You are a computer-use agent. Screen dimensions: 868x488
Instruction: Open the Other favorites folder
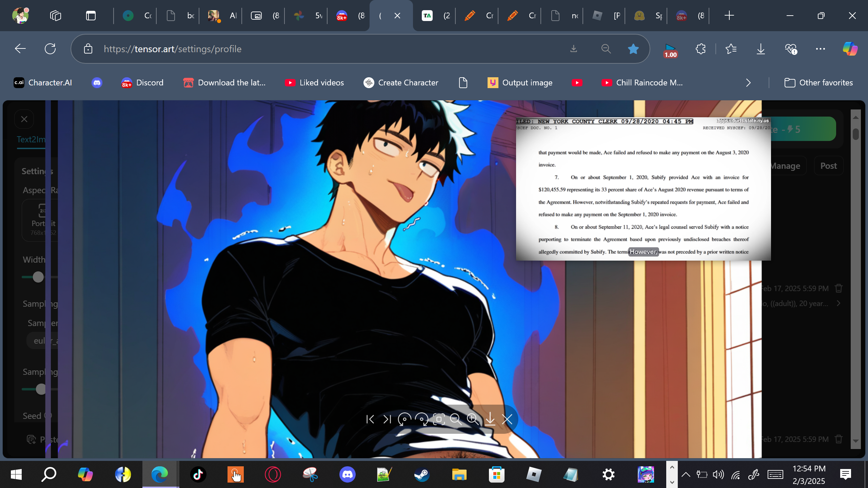click(818, 83)
